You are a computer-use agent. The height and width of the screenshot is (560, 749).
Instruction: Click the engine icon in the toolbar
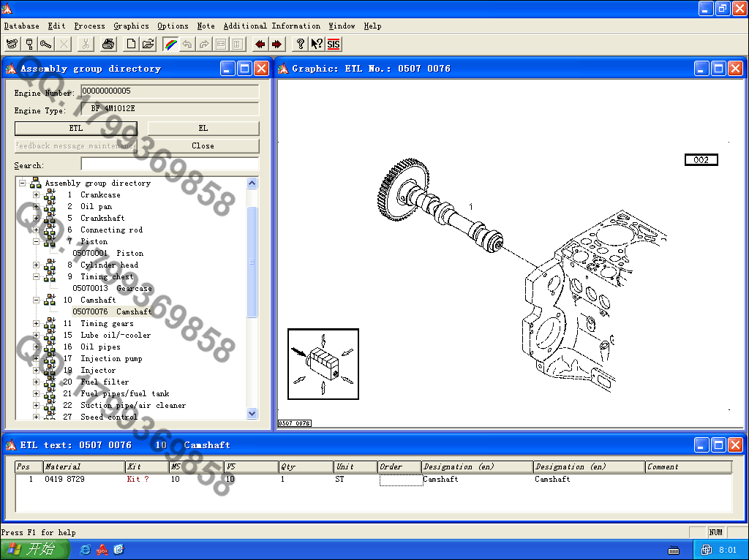[12, 44]
